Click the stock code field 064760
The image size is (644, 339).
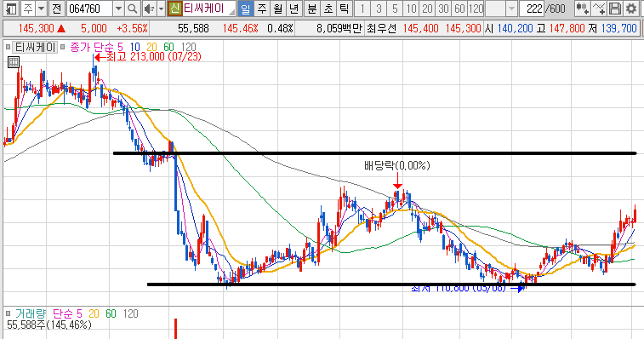(x=89, y=9)
